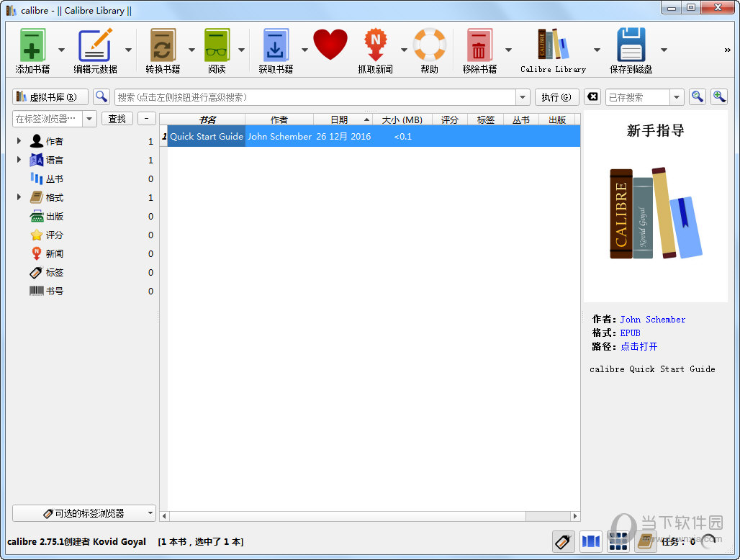Open the 可选的标签浏览器 options dropdown

click(x=84, y=512)
